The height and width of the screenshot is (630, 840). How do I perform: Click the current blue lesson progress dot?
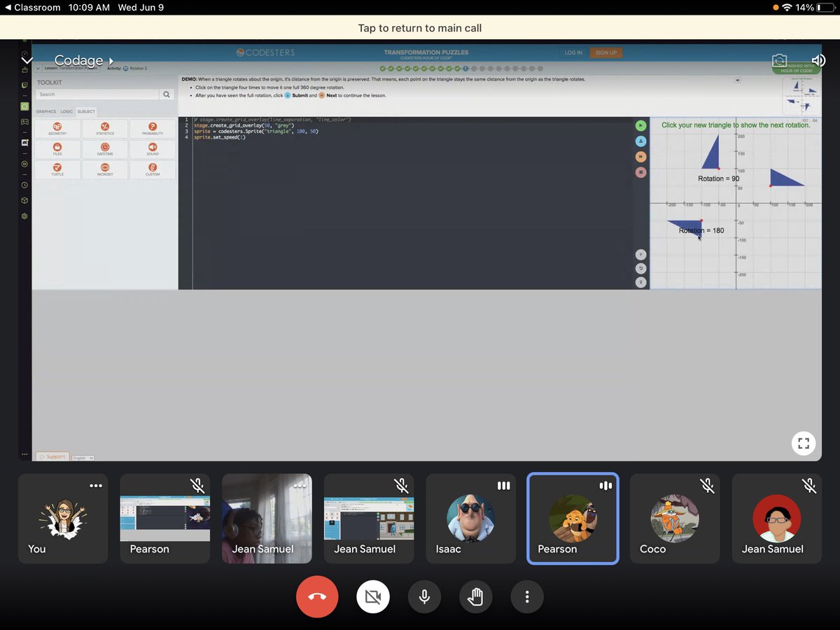pos(465,69)
